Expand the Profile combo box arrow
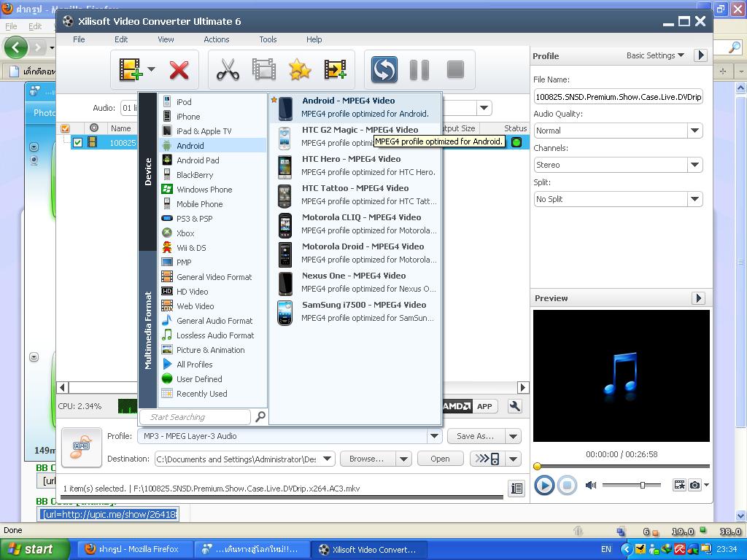The image size is (747, 560). point(435,436)
